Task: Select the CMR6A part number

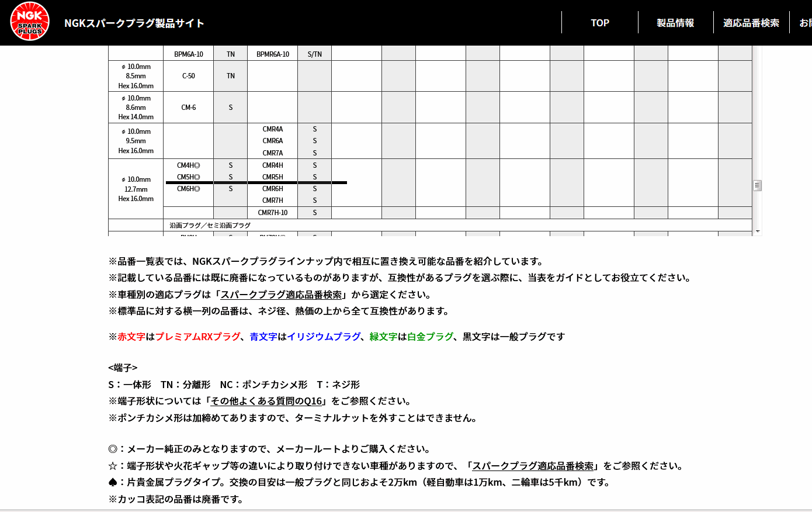Action: (273, 141)
